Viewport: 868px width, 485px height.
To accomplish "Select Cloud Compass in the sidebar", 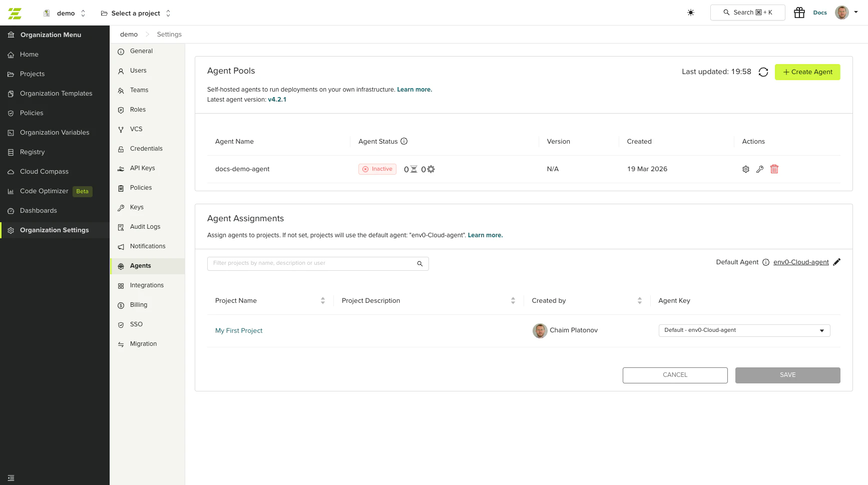I will pyautogui.click(x=43, y=171).
